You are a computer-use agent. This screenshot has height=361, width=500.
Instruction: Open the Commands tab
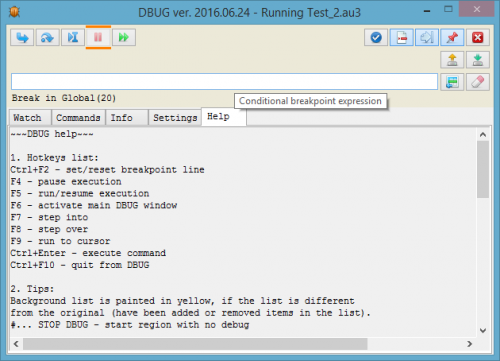78,118
